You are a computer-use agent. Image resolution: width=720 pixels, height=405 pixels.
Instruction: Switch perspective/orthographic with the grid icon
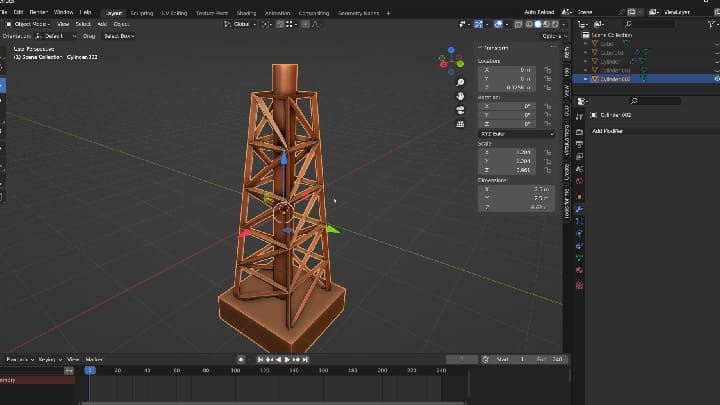click(460, 124)
